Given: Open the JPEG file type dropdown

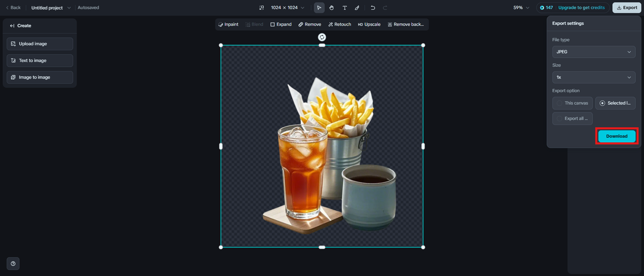Looking at the screenshot, I should [594, 52].
